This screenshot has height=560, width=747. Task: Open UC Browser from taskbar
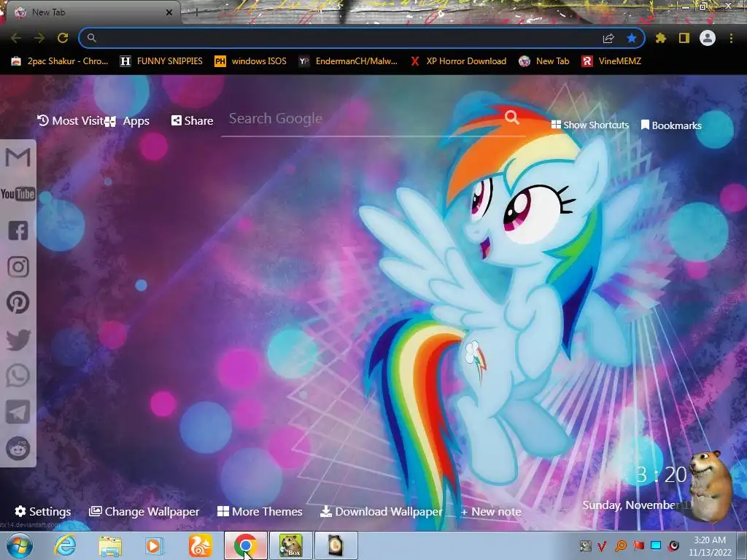[x=200, y=545]
